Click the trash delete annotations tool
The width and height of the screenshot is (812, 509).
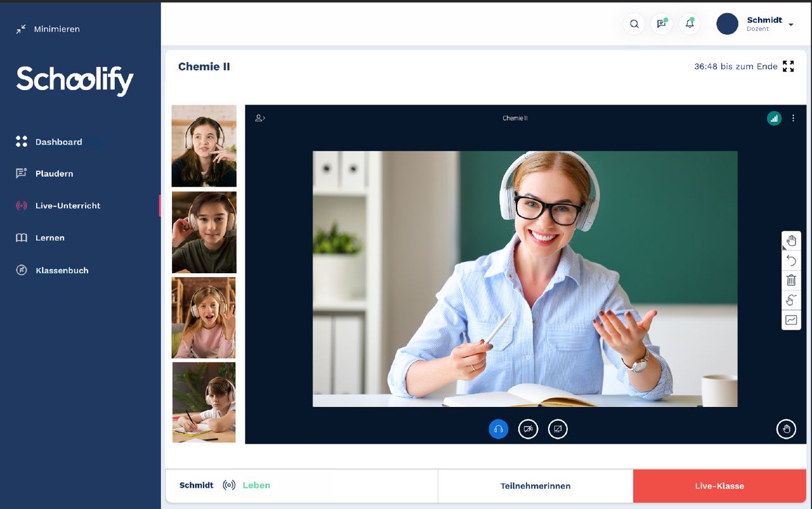791,280
